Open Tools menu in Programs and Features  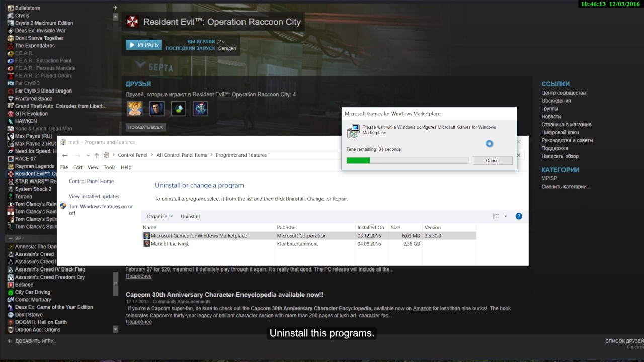click(x=109, y=167)
